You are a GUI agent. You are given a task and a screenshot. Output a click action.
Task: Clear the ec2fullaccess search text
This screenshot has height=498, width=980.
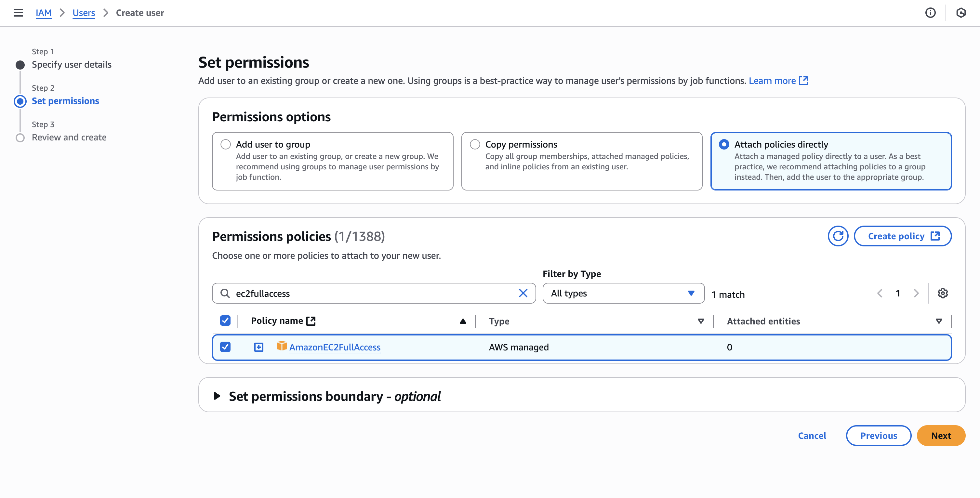coord(523,293)
